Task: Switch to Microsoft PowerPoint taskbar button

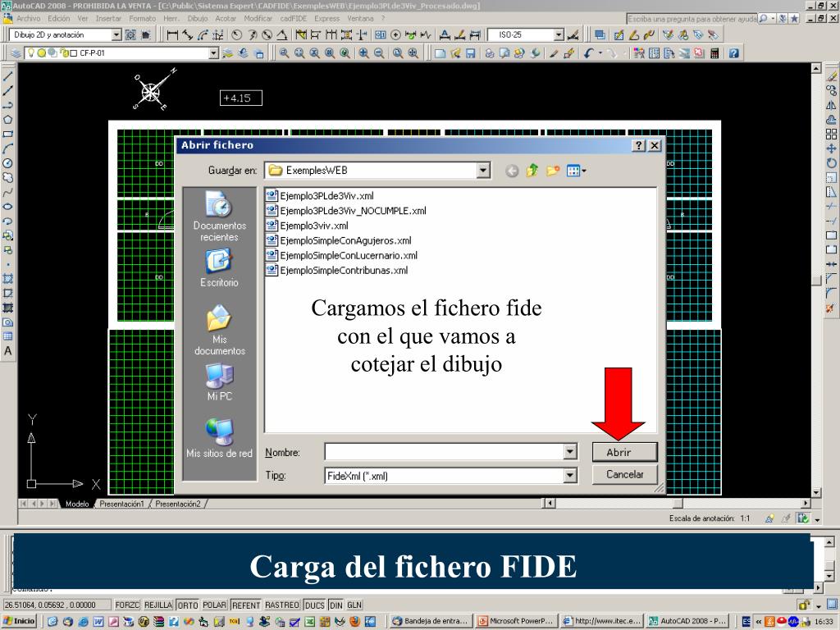Action: [515, 621]
